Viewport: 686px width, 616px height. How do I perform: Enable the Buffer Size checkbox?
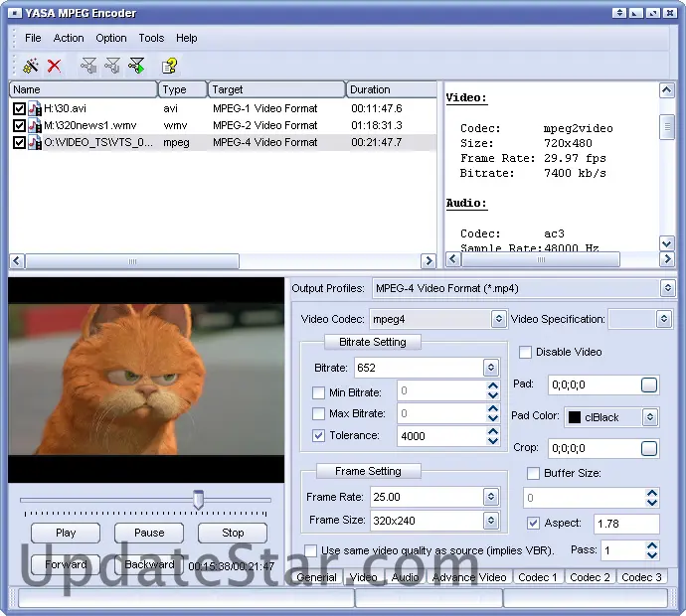[533, 473]
